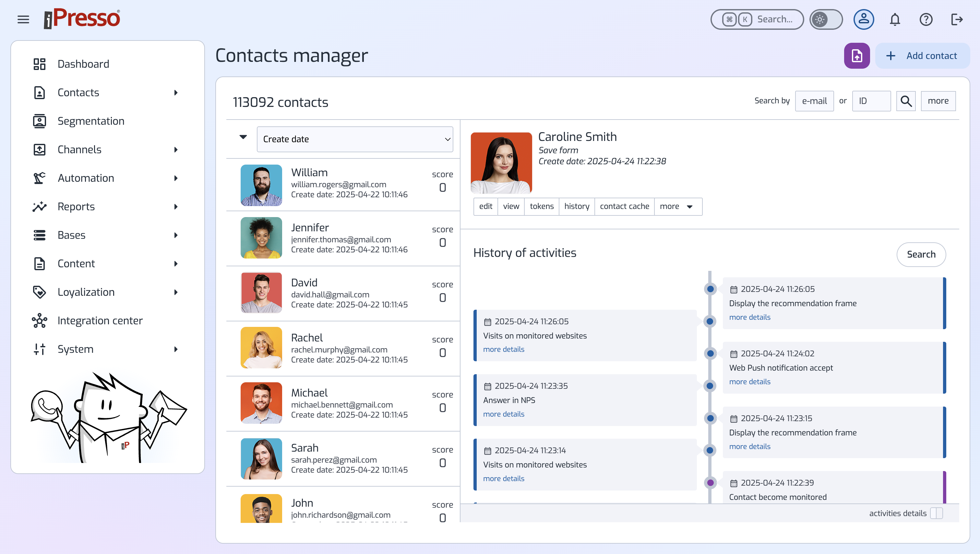The width and height of the screenshot is (980, 554).
Task: Click the purple import file icon
Action: (857, 56)
